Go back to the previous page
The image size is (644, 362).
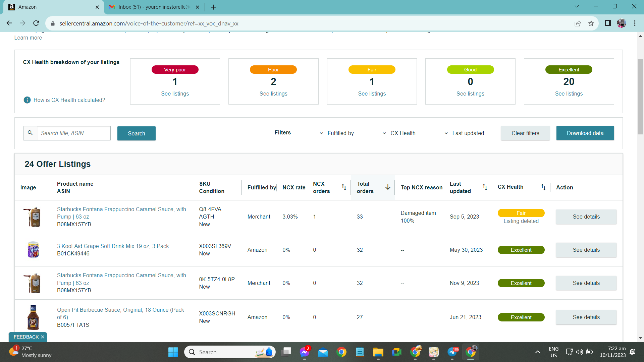point(9,23)
